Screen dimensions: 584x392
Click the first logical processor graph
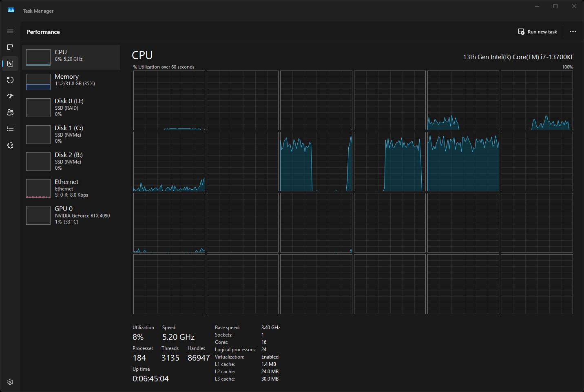169,100
